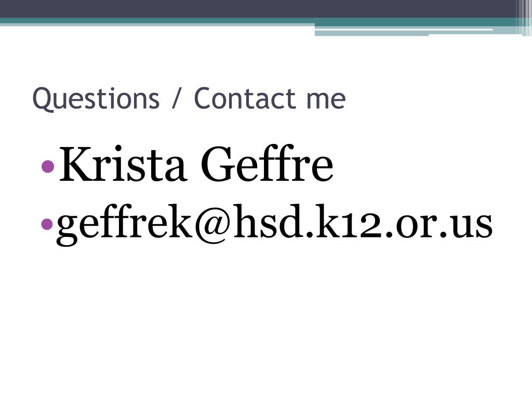Click the purple bullet before the email address

(47, 223)
